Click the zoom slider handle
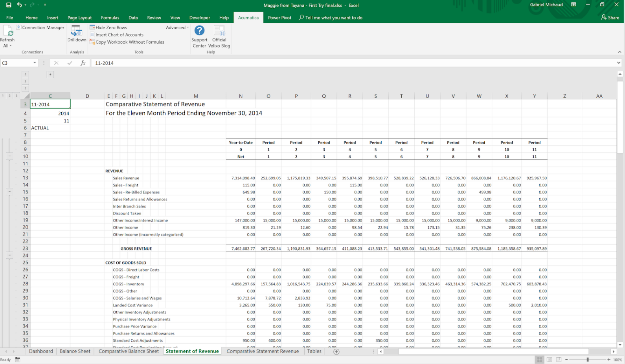This screenshot has height=364, width=625. pyautogui.click(x=588, y=360)
